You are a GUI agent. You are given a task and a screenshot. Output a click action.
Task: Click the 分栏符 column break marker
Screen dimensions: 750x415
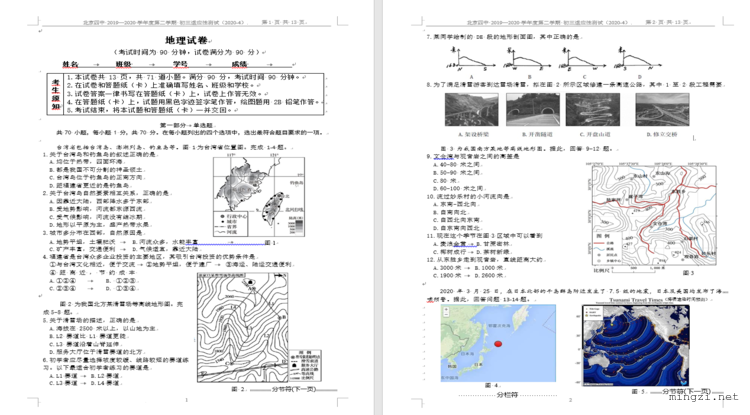[x=507, y=395]
